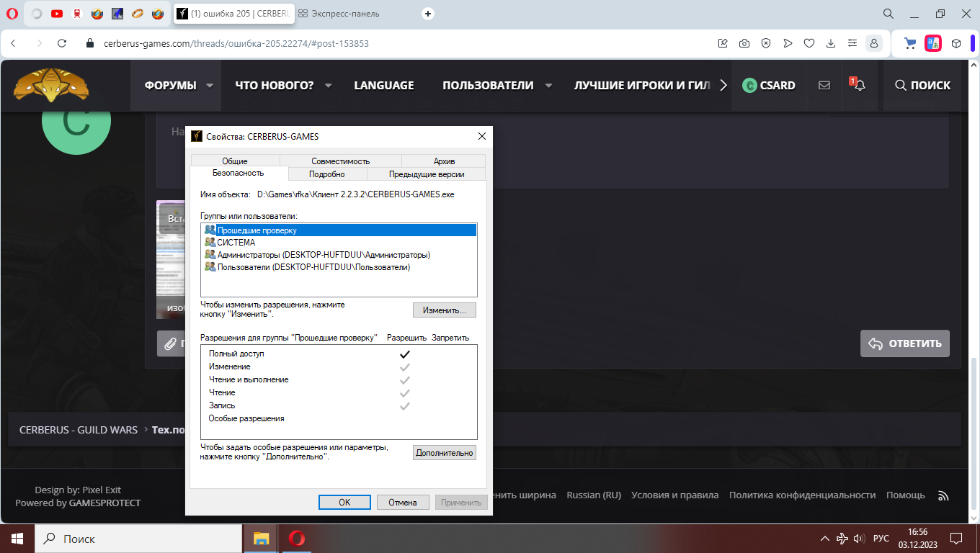Image resolution: width=980 pixels, height=553 pixels.
Task: Open the forum RSS feed icon
Action: point(943,495)
